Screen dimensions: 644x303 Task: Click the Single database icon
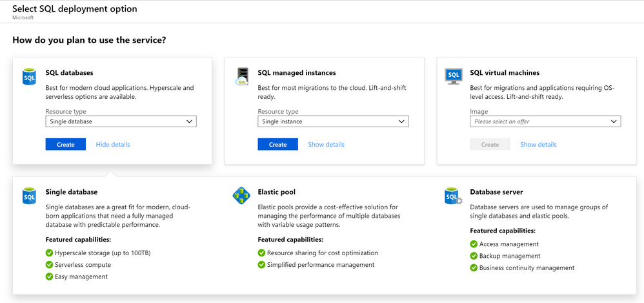pyautogui.click(x=30, y=196)
